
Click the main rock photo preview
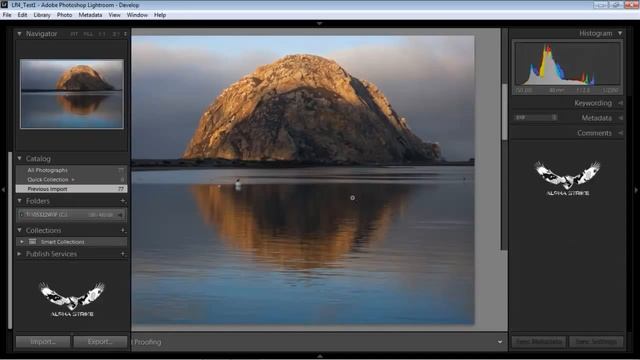[x=303, y=180]
